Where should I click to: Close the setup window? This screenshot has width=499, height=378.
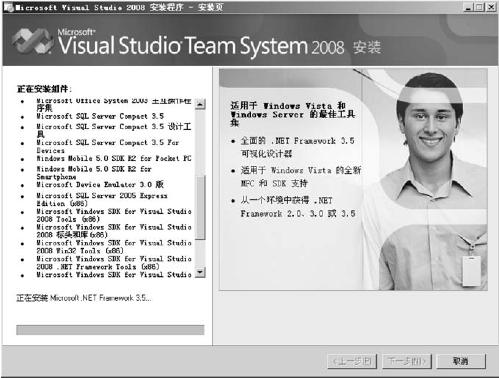491,7
